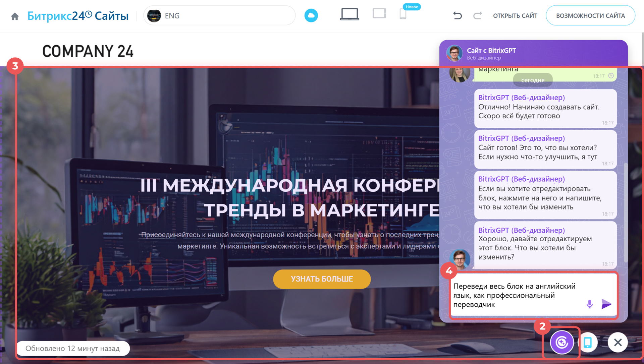The height and width of the screenshot is (364, 644).
Task: Click the mobile phone round button
Action: (588, 342)
